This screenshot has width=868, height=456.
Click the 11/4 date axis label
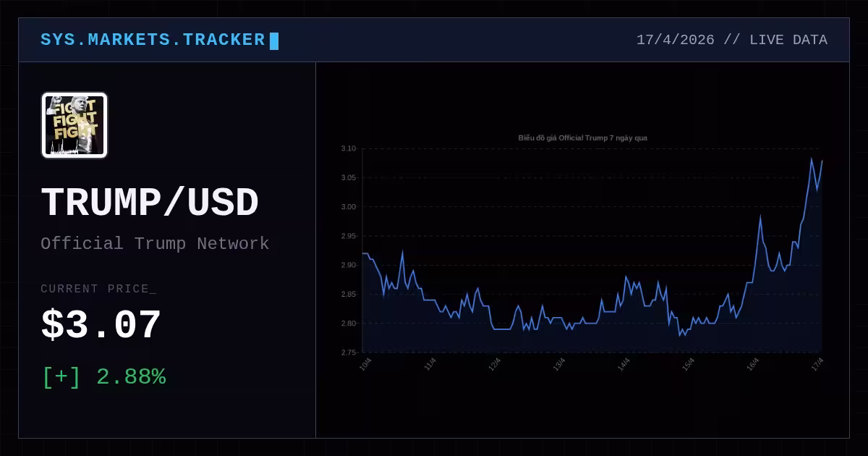430,363
